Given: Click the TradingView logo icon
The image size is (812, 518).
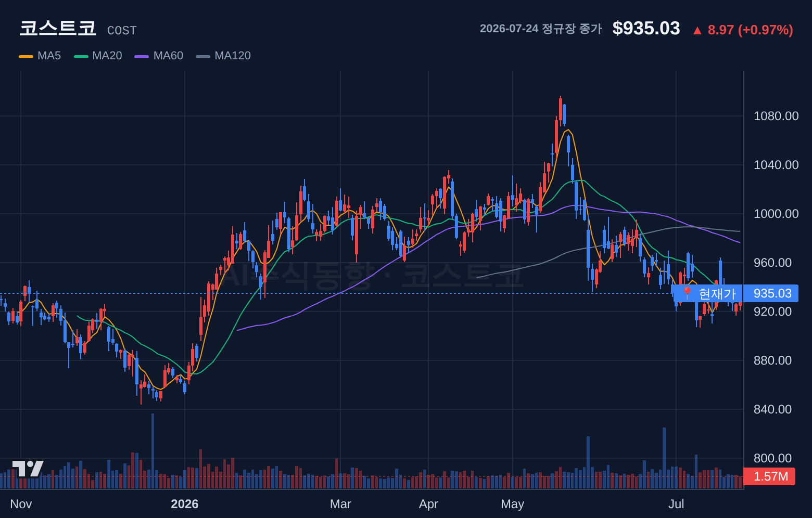Looking at the screenshot, I should (28, 469).
